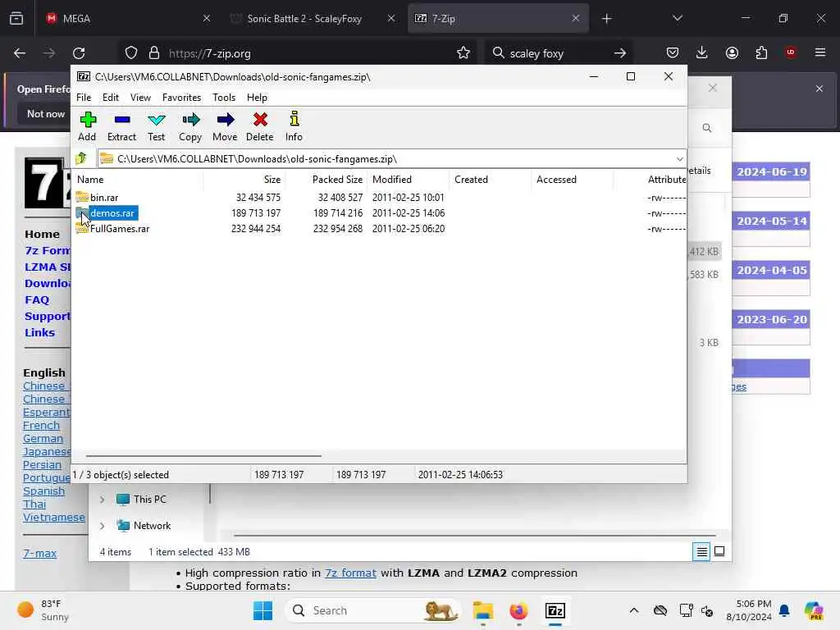Open File Explorer from the taskbar
This screenshot has height=630, width=840.
482,610
